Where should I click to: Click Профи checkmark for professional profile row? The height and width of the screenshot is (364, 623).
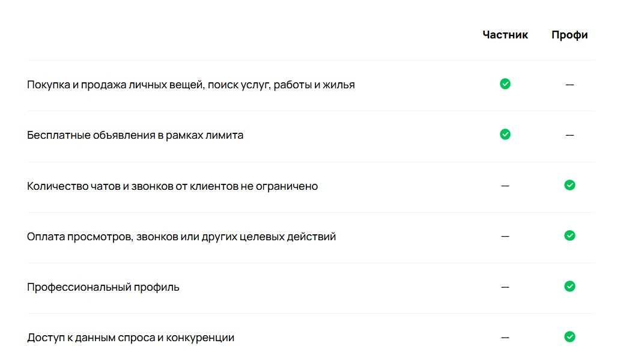click(570, 287)
